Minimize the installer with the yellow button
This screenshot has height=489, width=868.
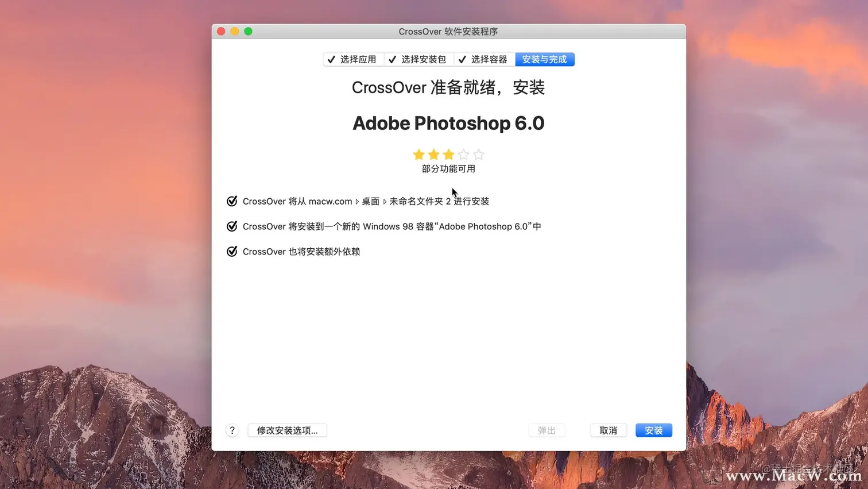[234, 31]
